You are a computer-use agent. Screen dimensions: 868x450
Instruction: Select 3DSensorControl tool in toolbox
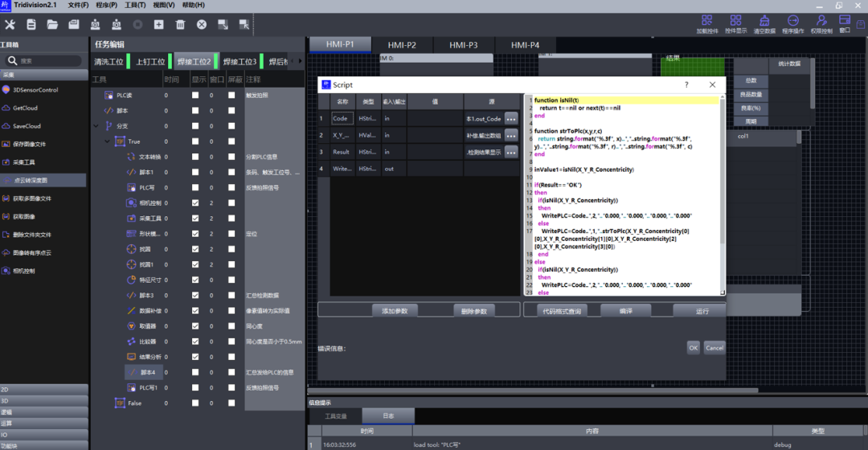35,90
